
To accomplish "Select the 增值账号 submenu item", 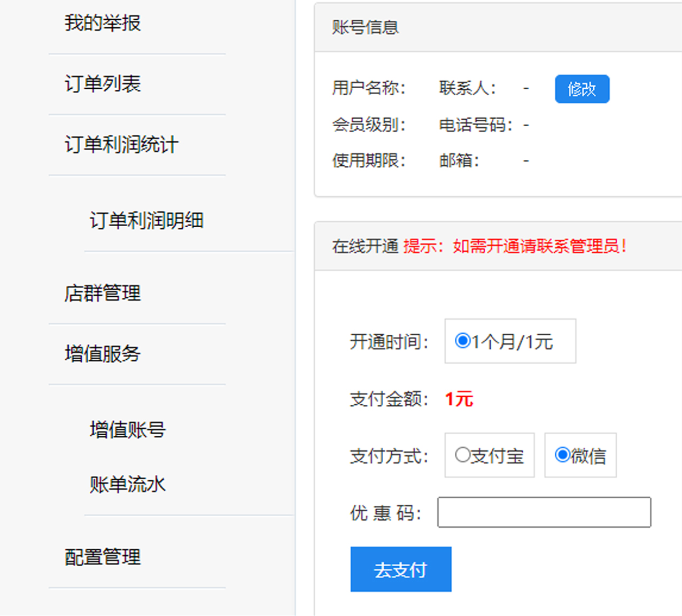I will coord(128,429).
